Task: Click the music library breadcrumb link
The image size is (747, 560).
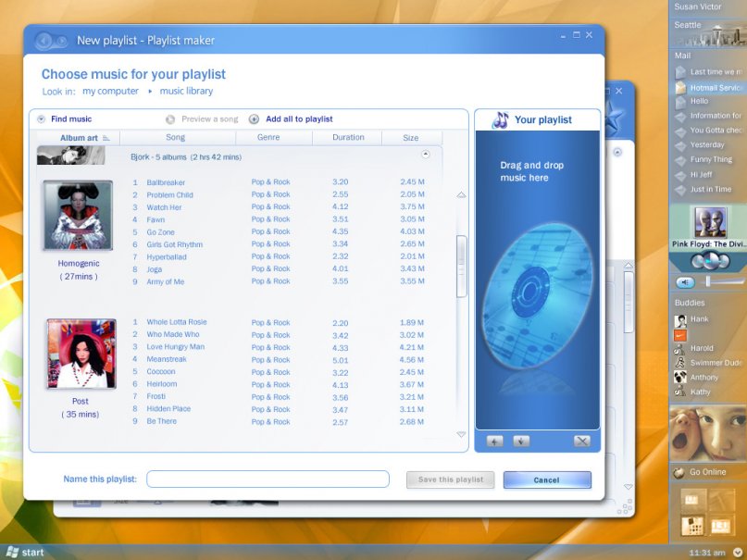Action: (x=186, y=91)
